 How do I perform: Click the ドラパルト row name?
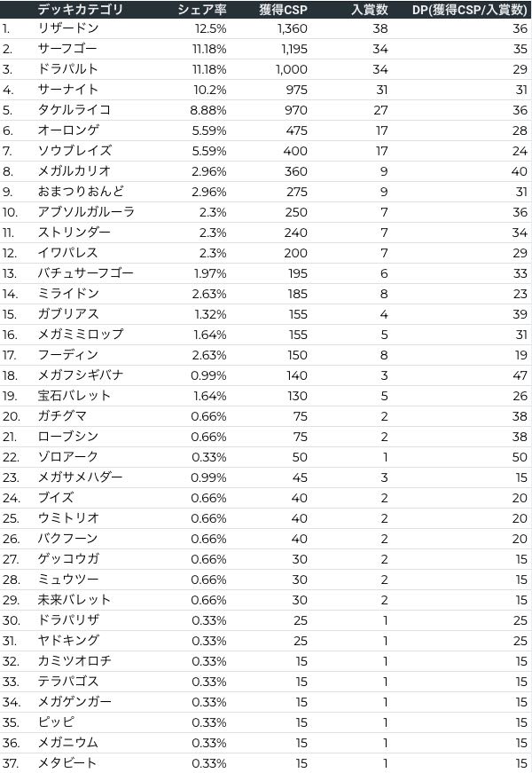(68, 69)
